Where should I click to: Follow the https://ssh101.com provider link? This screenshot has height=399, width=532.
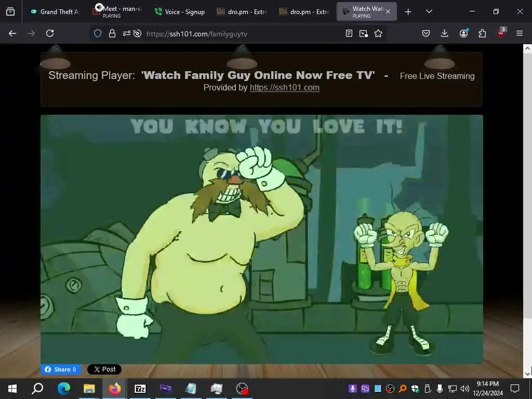coord(284,87)
